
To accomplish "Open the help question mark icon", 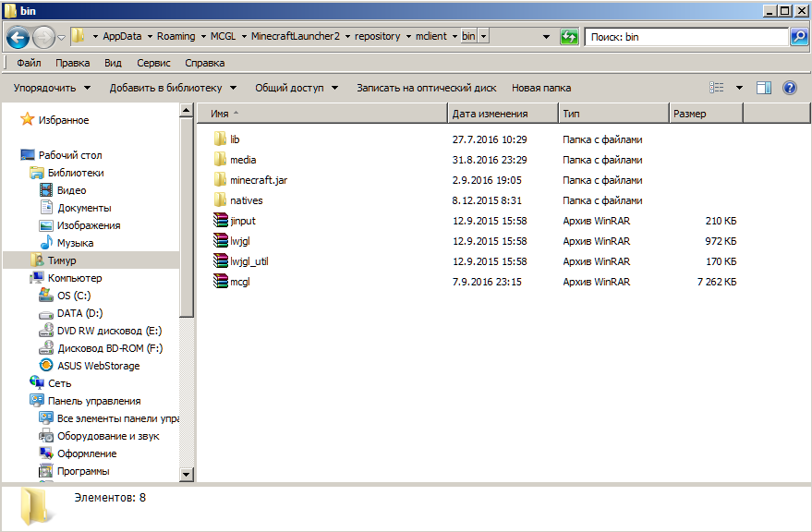I will pos(790,88).
